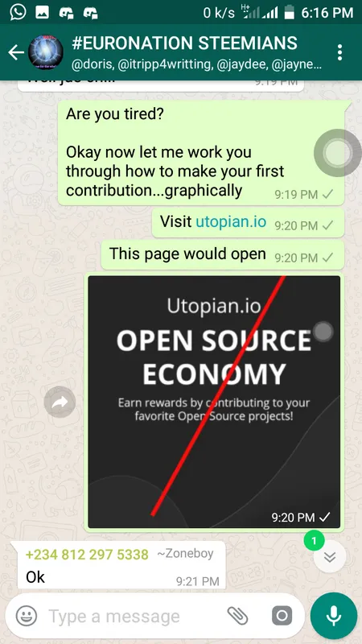Image resolution: width=362 pixels, height=644 pixels.
Task: Tap the forward arrow beside image
Action: pos(60,402)
